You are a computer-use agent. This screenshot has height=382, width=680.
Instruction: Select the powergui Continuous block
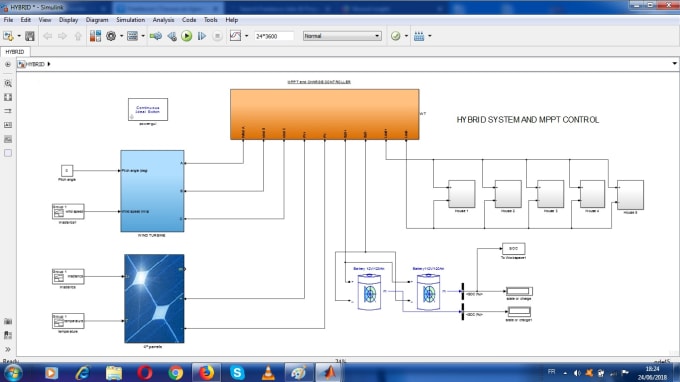[x=148, y=109]
